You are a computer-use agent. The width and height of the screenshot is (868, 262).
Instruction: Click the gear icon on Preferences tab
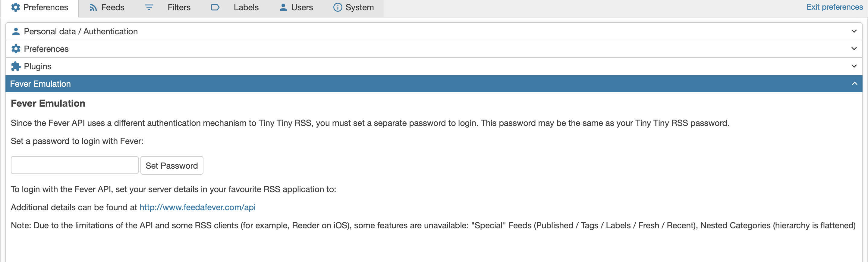[15, 8]
